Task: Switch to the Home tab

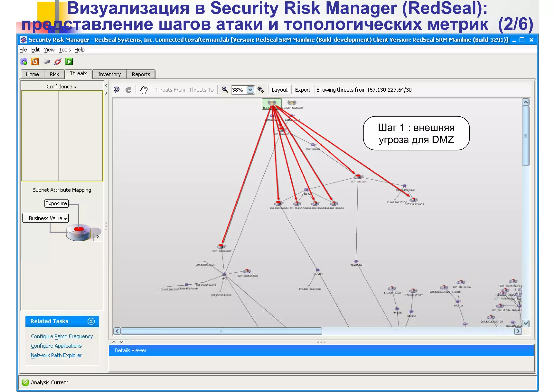Action: click(x=33, y=74)
